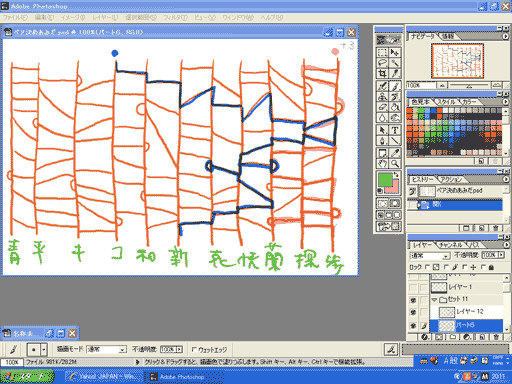This screenshot has width=512, height=384.
Task: Select the Lasso tool
Action: [382, 63]
